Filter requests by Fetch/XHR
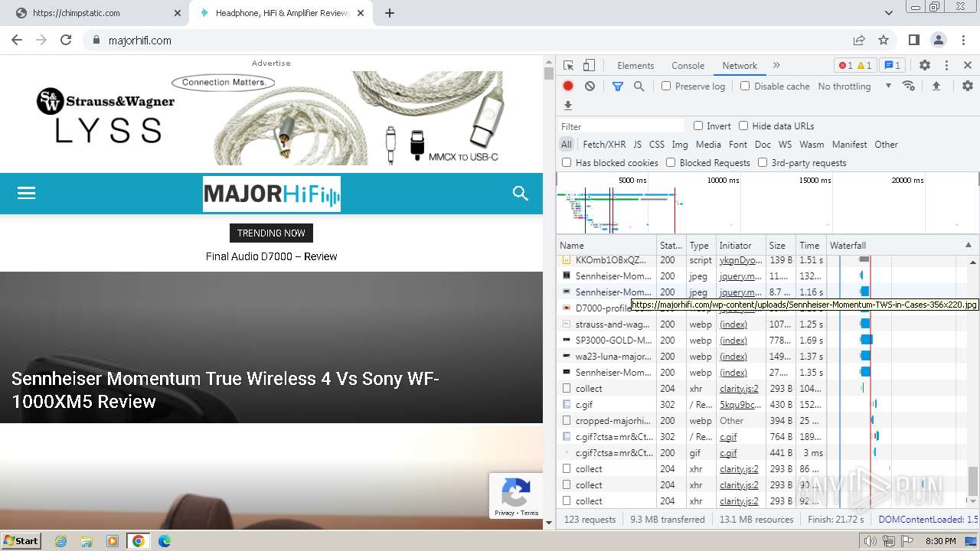980x551 pixels. click(x=604, y=145)
